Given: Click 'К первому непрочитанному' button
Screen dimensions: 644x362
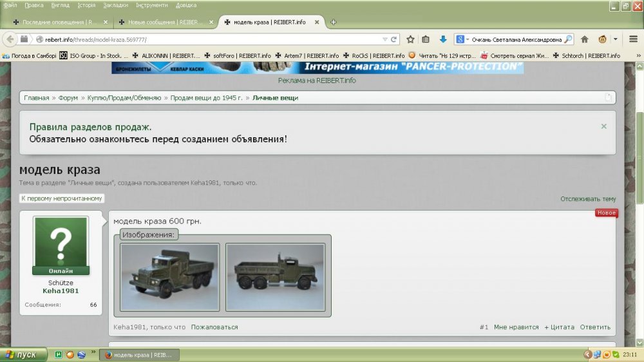Looking at the screenshot, I should (62, 198).
